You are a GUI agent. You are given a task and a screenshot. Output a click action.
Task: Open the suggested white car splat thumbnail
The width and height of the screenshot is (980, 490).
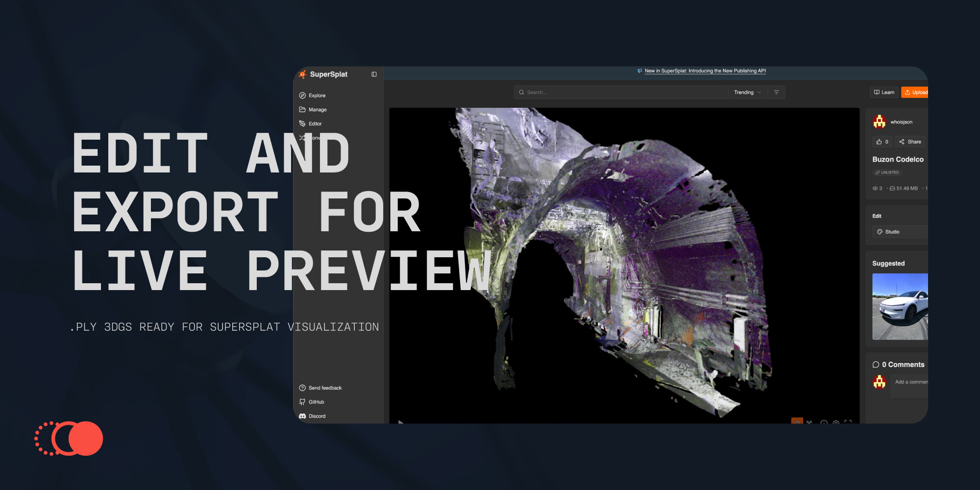900,307
